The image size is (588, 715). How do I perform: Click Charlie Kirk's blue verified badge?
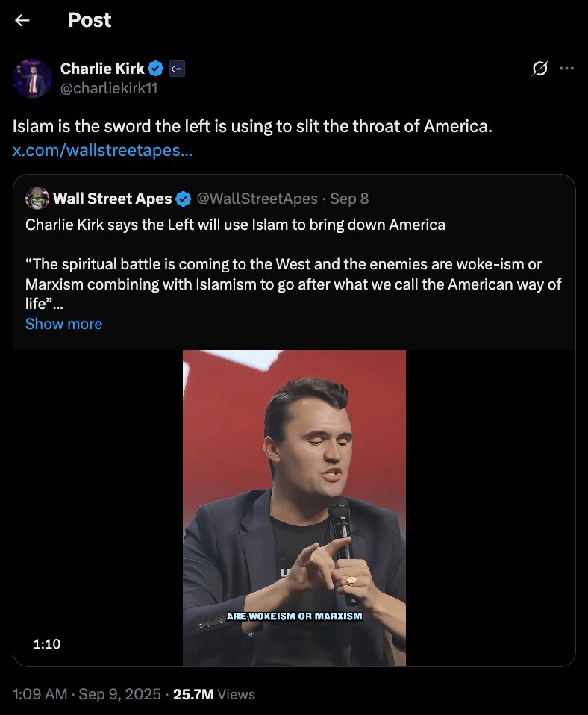pos(156,69)
